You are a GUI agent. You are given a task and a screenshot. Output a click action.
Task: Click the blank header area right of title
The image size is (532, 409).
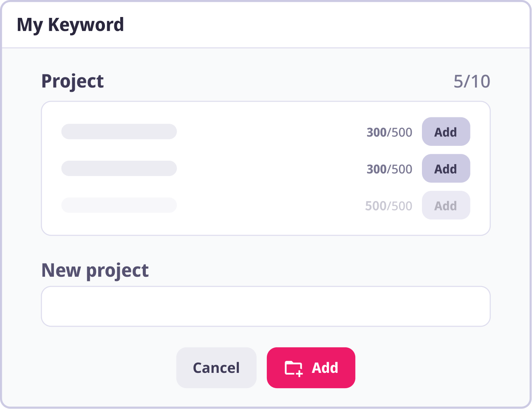323,25
